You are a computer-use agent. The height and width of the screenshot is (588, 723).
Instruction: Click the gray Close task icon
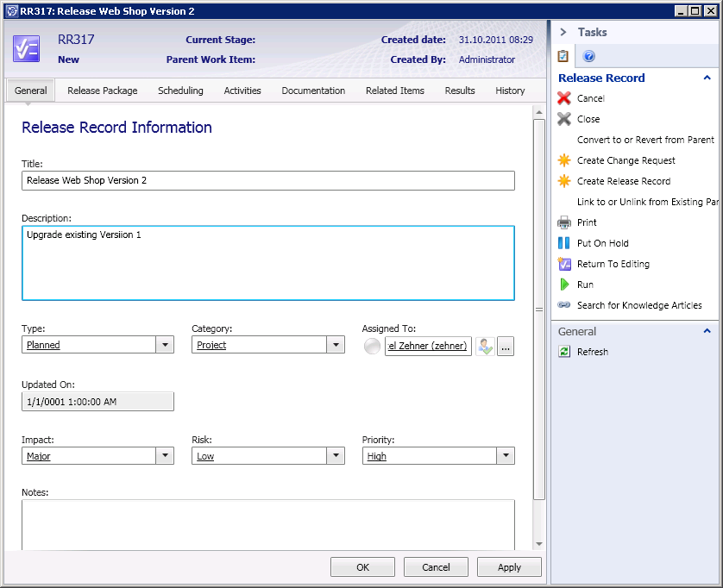pyautogui.click(x=564, y=119)
